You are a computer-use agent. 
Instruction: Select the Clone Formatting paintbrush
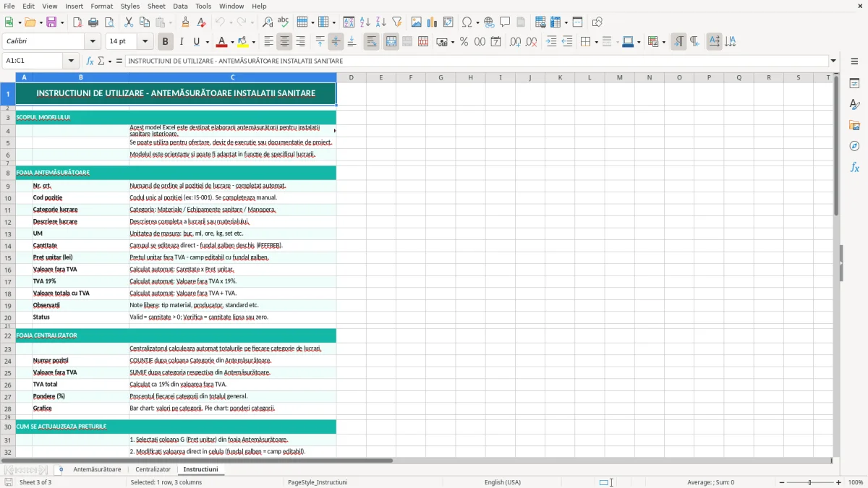[x=186, y=22]
